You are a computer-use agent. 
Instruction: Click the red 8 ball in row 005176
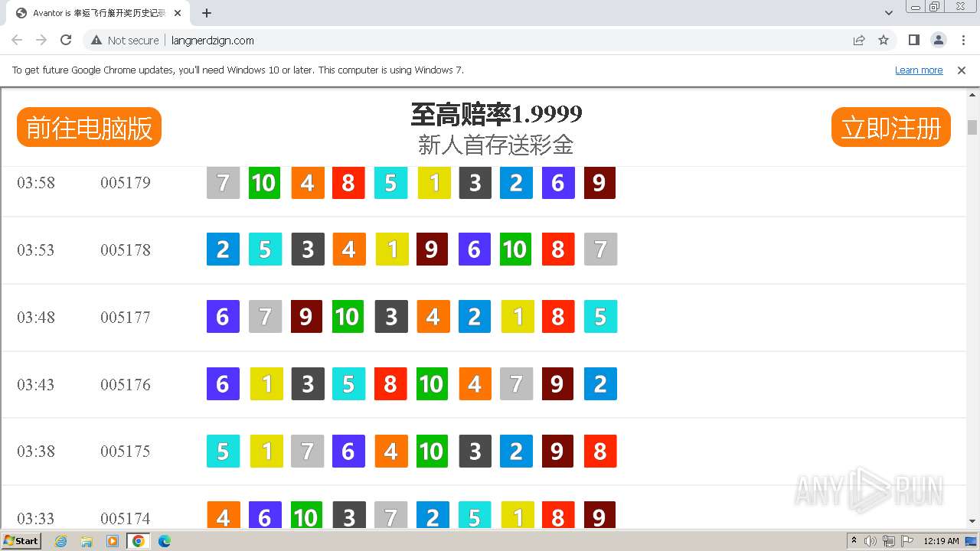(x=390, y=384)
